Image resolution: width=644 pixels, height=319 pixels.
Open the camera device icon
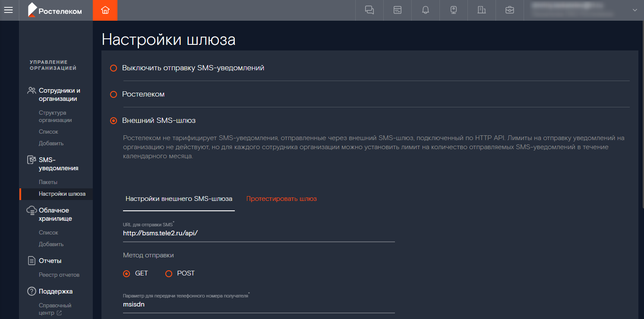(x=454, y=10)
